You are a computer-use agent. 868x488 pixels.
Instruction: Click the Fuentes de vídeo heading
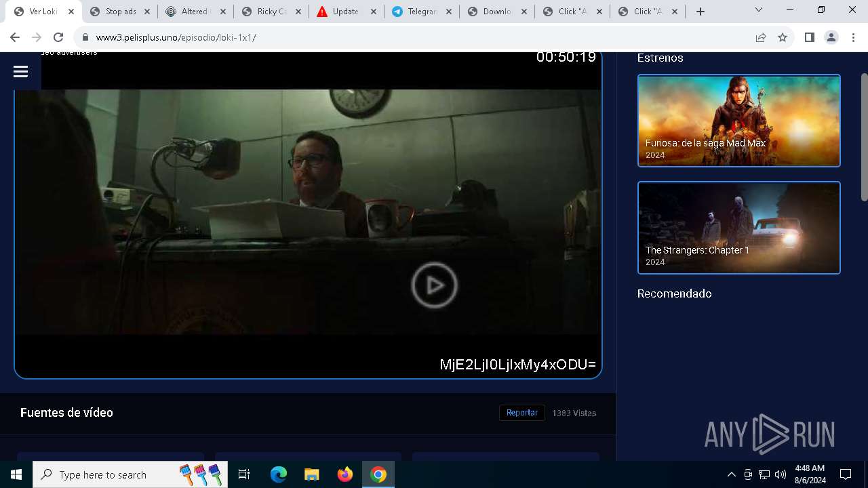tap(66, 413)
